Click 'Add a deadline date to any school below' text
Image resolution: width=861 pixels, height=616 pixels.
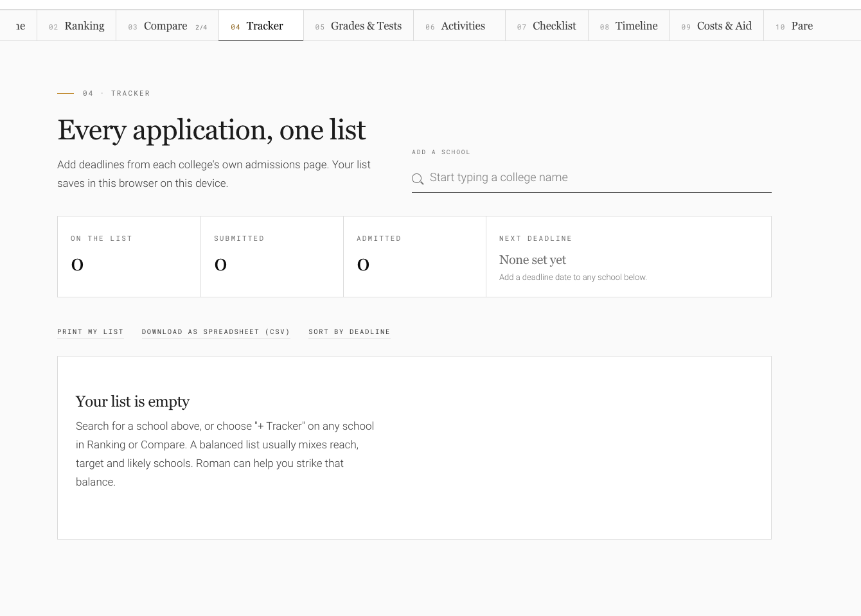pos(573,277)
